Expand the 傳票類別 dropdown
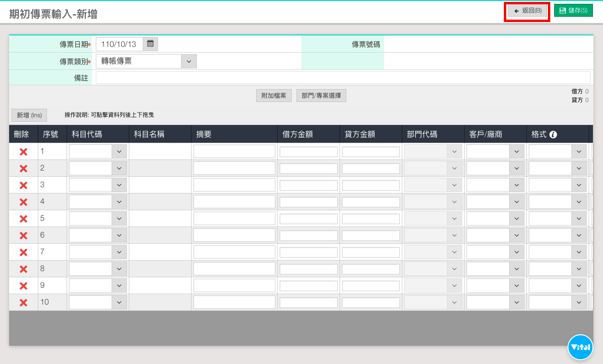603x364 pixels. [188, 61]
